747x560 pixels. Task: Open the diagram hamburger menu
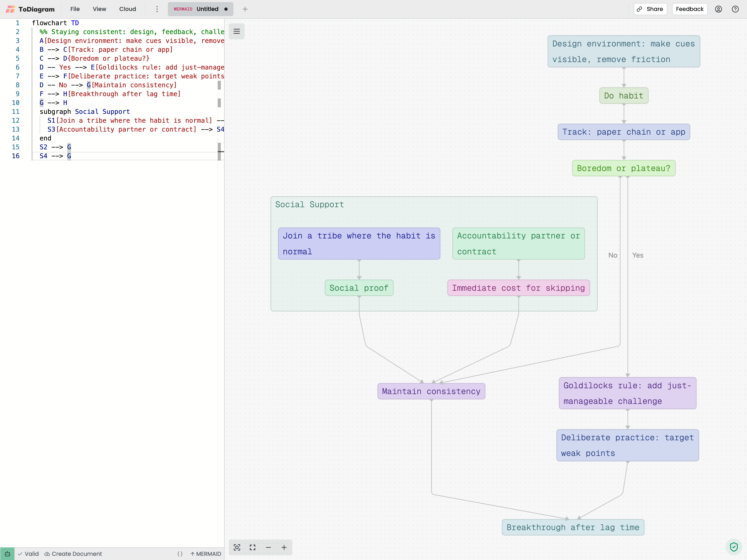[x=236, y=31]
